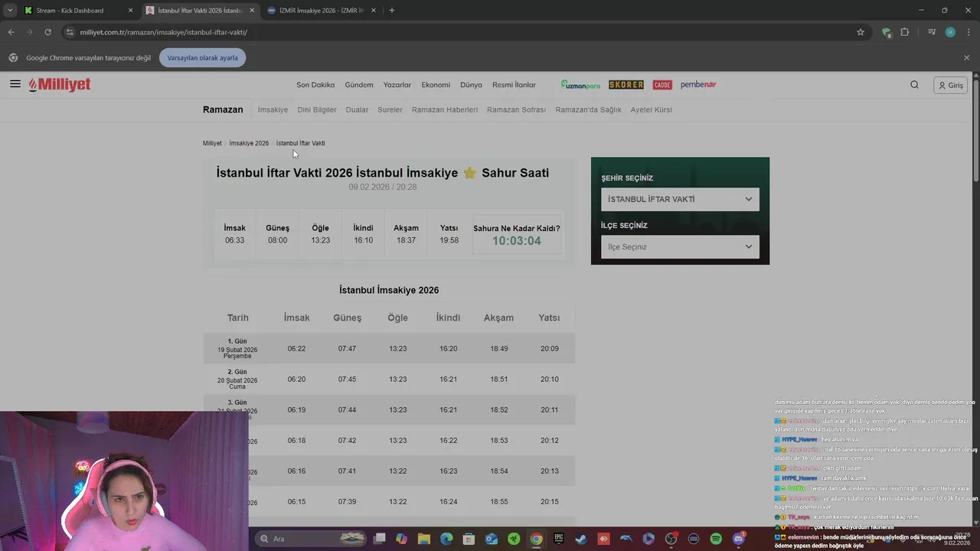Bookmark this page with the star icon
Screen dimensions: 980x551
(861, 32)
